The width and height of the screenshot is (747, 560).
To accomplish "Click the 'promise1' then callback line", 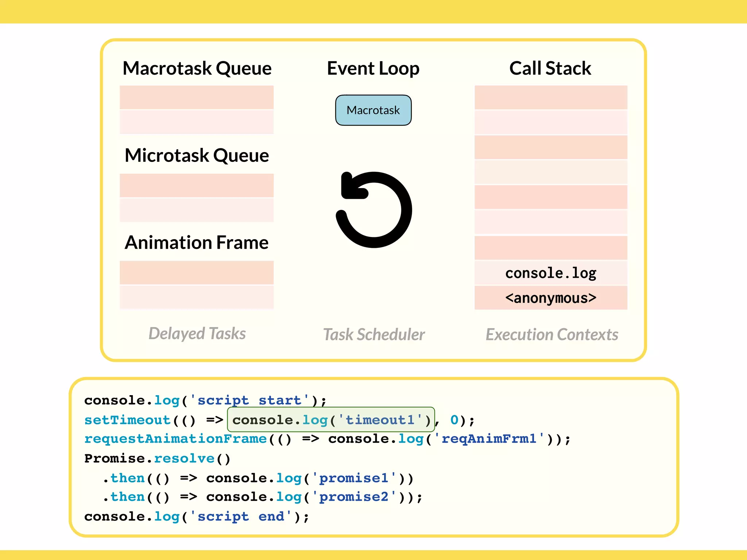I will [258, 478].
